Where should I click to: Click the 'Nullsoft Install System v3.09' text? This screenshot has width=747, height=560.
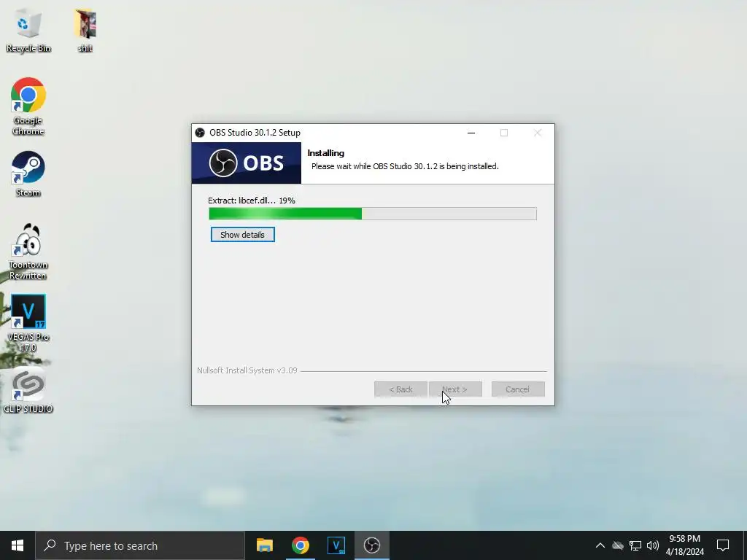(x=247, y=370)
